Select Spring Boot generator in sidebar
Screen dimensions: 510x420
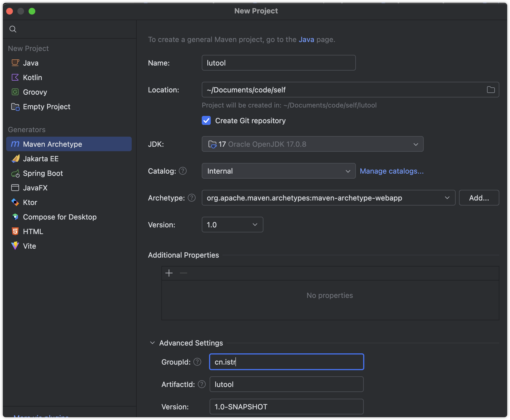click(43, 173)
